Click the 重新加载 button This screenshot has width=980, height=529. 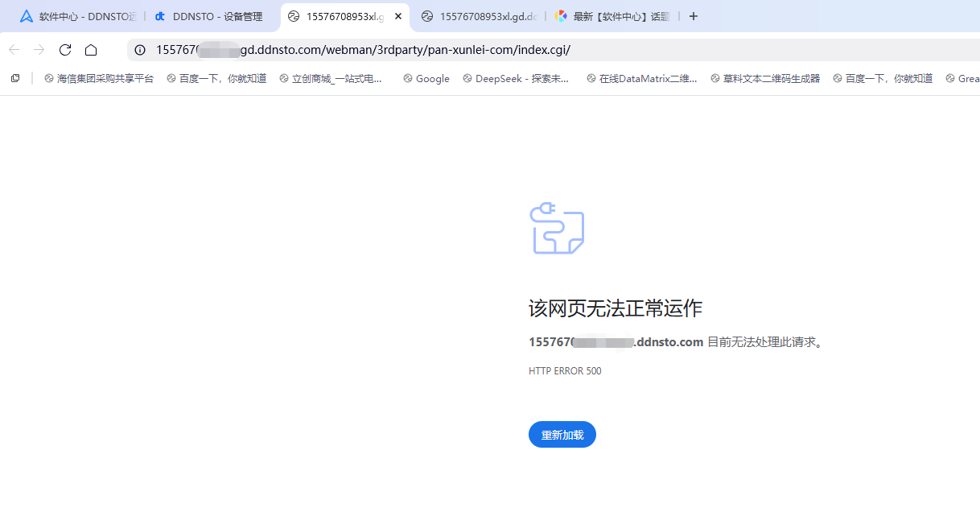tap(562, 435)
